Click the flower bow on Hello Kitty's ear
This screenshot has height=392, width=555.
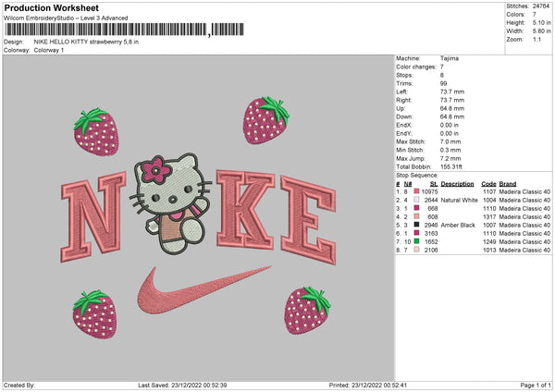point(155,171)
